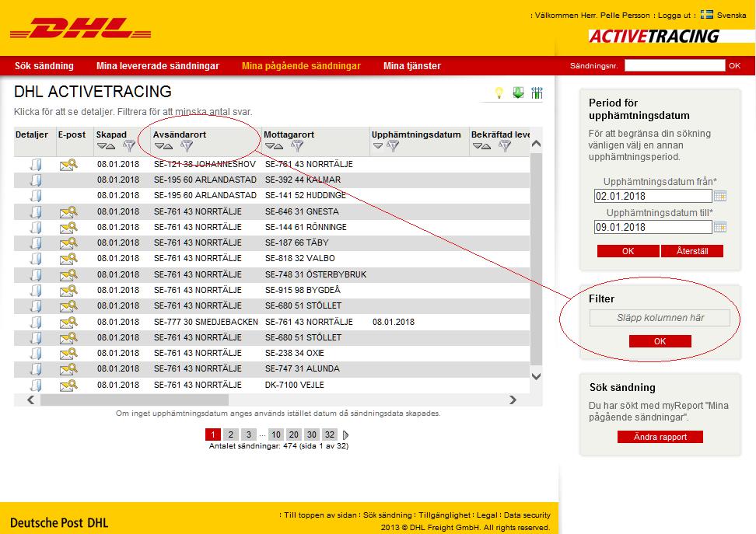This screenshot has height=534, width=756.
Task: Filter the Bekräftad leverans column
Action: click(505, 146)
